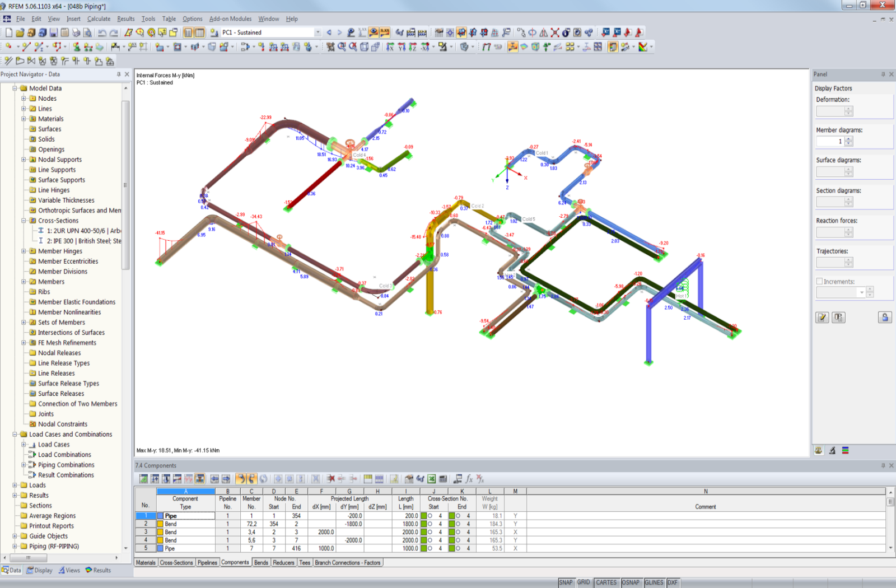Click the yellow Bend color swatch in row 2

tap(160, 524)
